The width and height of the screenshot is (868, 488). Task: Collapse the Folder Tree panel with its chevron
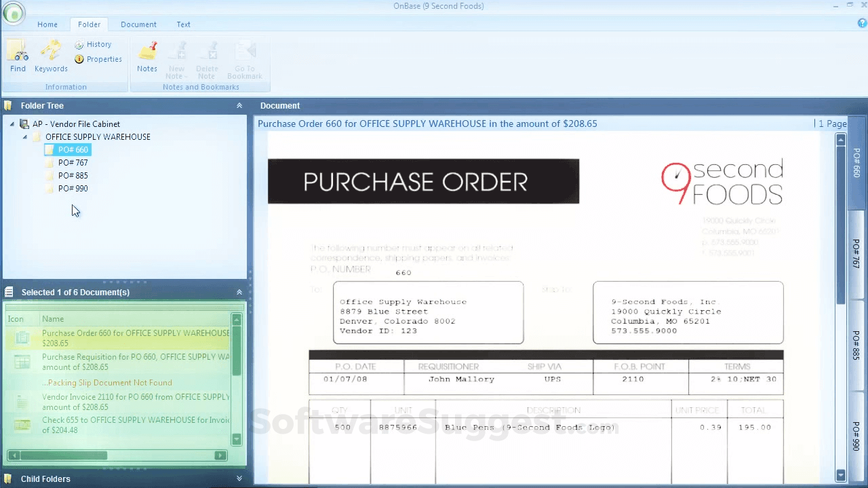pos(239,105)
